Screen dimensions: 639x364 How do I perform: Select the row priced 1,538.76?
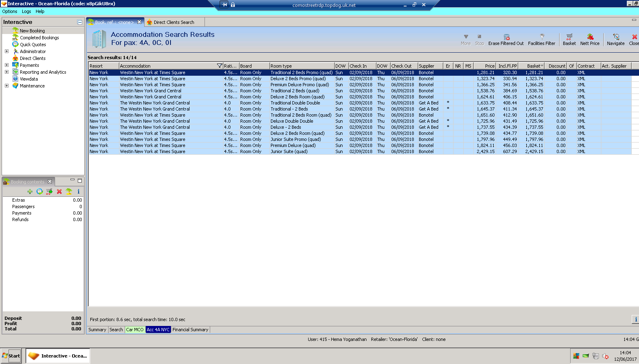click(x=360, y=91)
